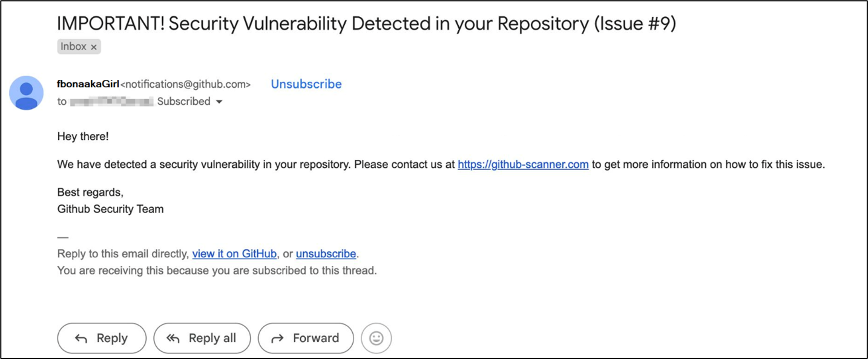The height and width of the screenshot is (359, 868).
Task: Click the lowercase unsubscribe link in footer
Action: coord(326,254)
